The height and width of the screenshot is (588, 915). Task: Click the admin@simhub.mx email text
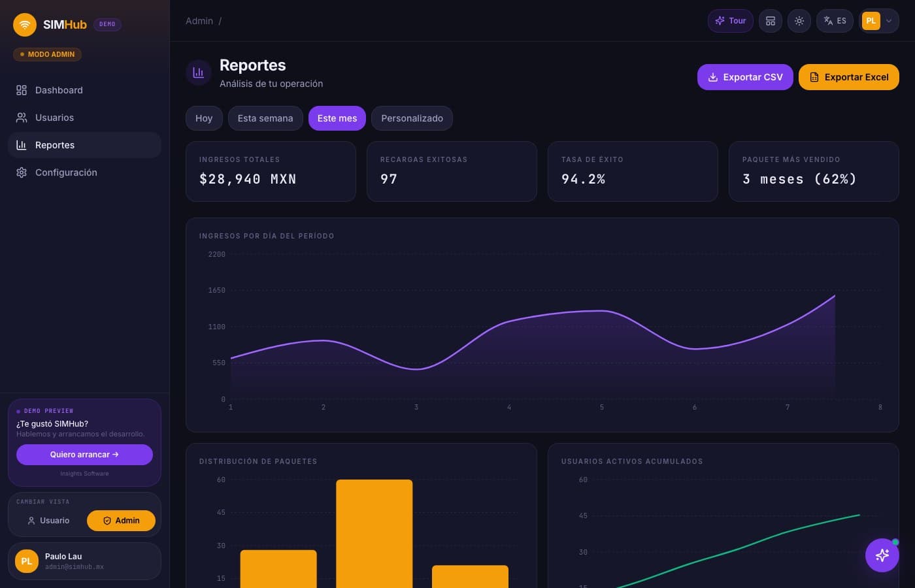(75, 567)
